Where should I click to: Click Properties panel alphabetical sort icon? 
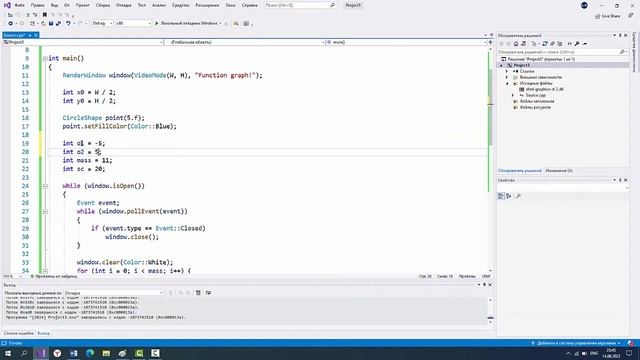(509, 196)
